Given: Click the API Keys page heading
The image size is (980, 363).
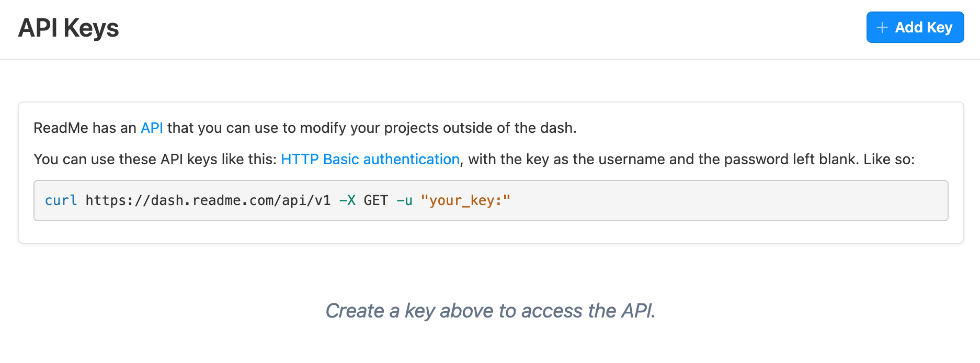Looking at the screenshot, I should point(69,28).
